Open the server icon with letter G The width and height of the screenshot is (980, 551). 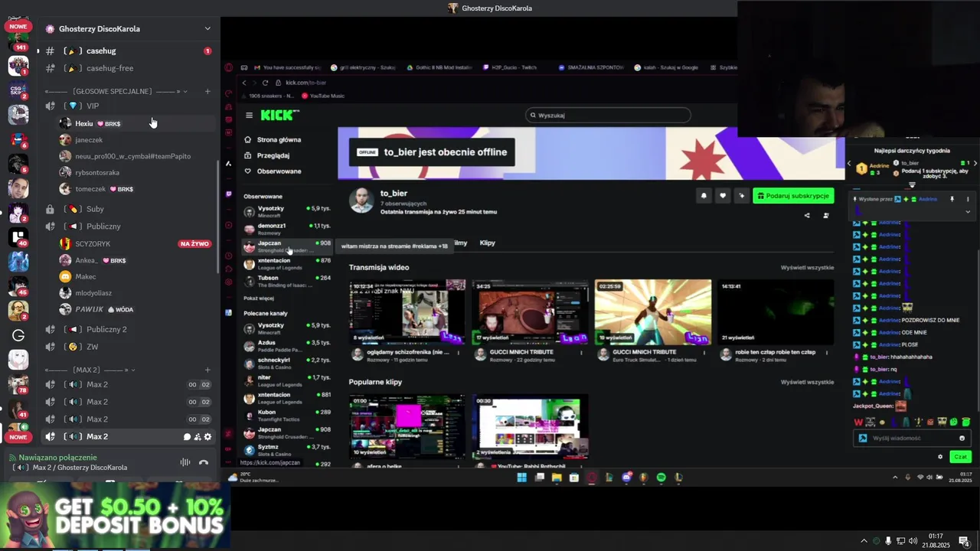18,335
